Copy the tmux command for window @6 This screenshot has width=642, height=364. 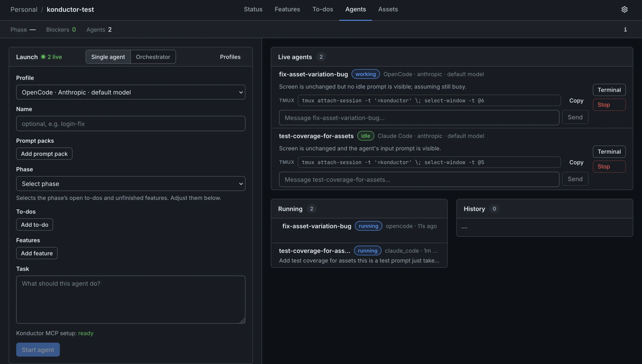(x=576, y=100)
